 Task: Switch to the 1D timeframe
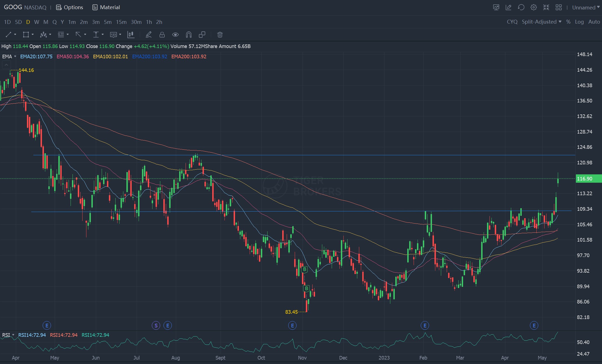[x=8, y=22]
